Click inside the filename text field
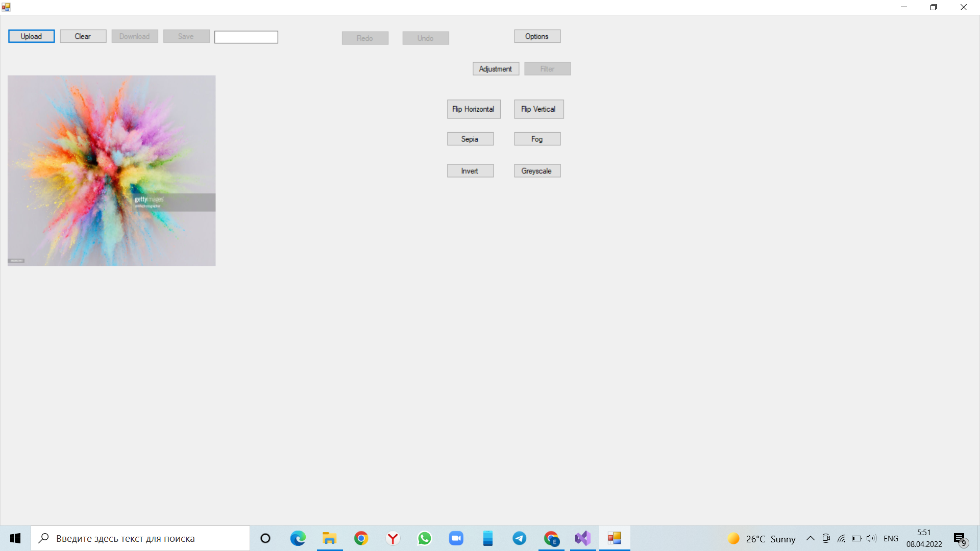 (246, 37)
